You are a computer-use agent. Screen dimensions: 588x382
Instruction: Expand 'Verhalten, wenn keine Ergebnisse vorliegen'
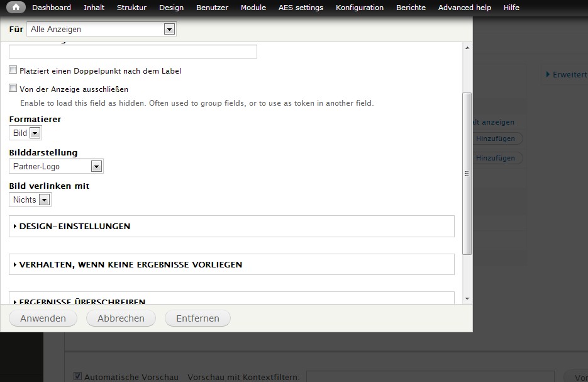point(130,265)
